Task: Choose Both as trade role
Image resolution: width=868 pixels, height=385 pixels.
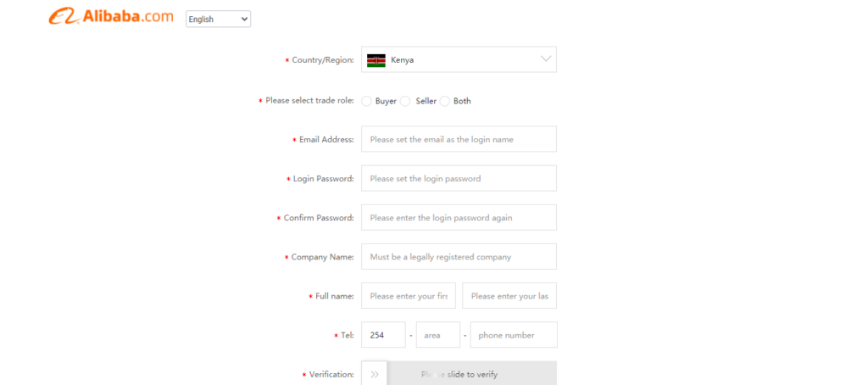Action: tap(444, 102)
